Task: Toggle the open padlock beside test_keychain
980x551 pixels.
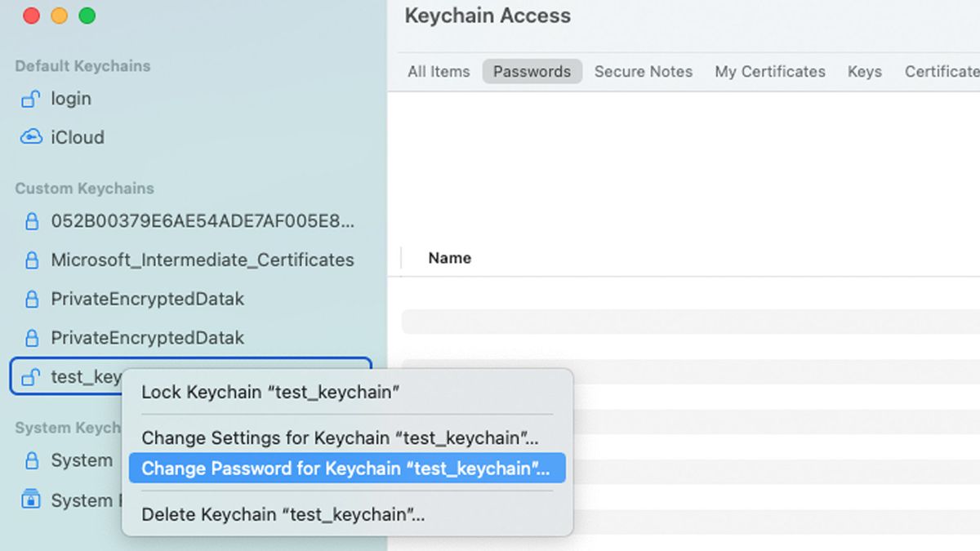Action: click(x=33, y=377)
